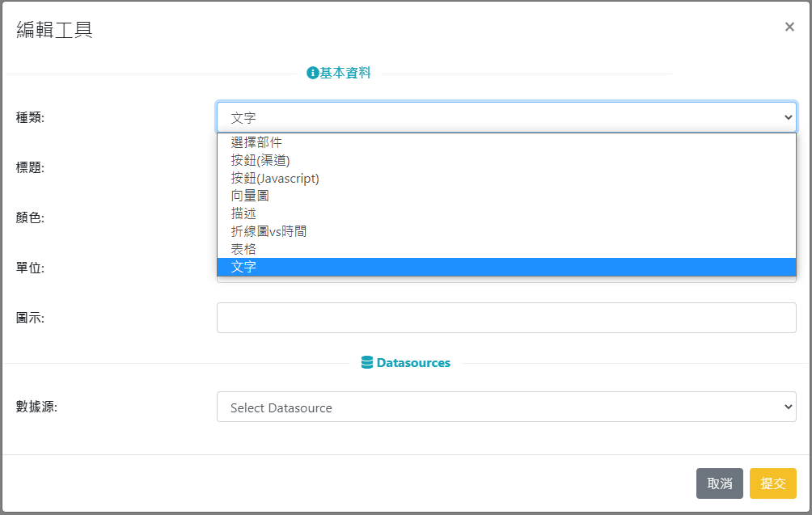Submit the form with 提交 button
The width and height of the screenshot is (812, 515).
[772, 483]
